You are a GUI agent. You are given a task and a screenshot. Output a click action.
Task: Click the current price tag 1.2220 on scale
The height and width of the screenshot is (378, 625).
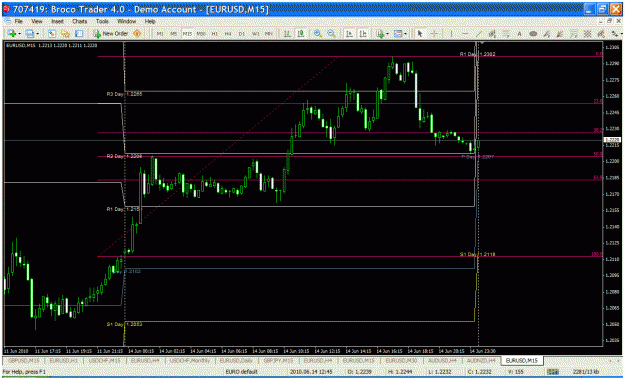click(x=612, y=140)
